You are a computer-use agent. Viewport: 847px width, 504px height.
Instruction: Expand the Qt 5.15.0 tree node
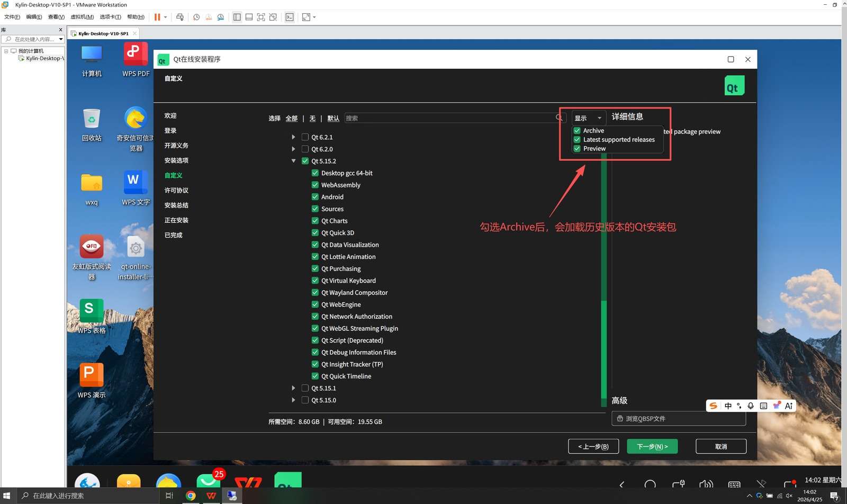[293, 400]
